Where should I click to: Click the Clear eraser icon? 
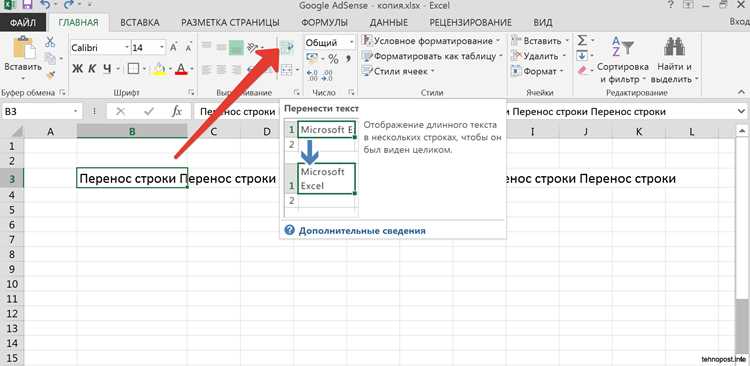pos(582,71)
